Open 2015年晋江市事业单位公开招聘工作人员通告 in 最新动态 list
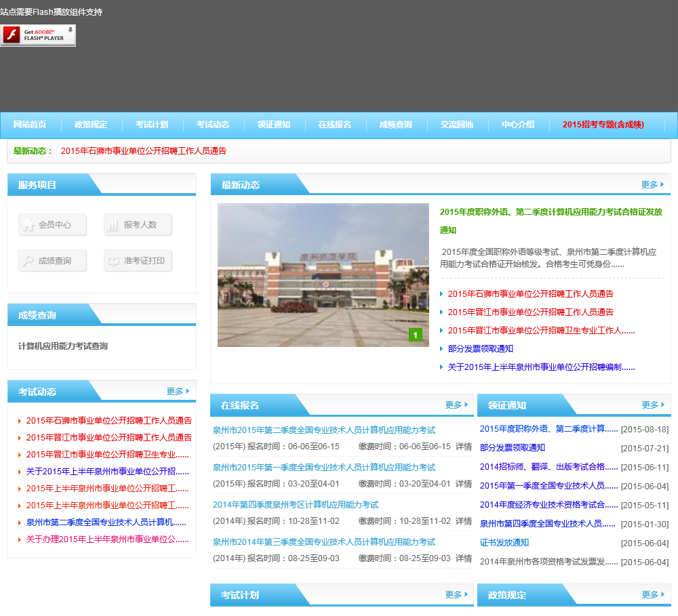This screenshot has width=678, height=616. coord(531,312)
